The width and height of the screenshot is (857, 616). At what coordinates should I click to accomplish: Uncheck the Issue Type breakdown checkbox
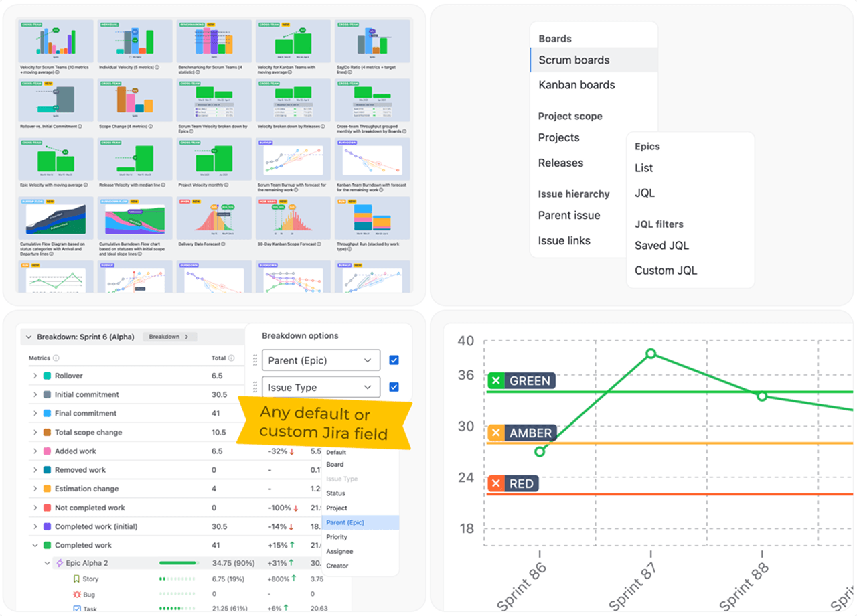tap(394, 387)
